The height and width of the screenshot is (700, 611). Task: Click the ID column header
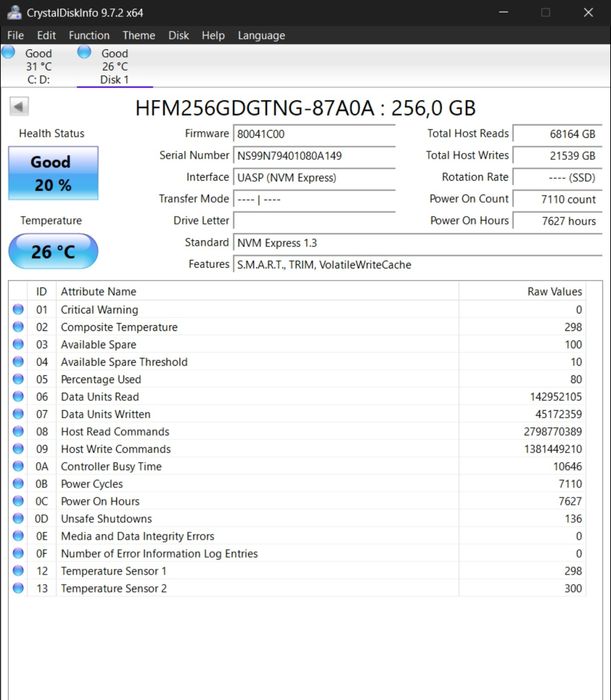pyautogui.click(x=42, y=292)
